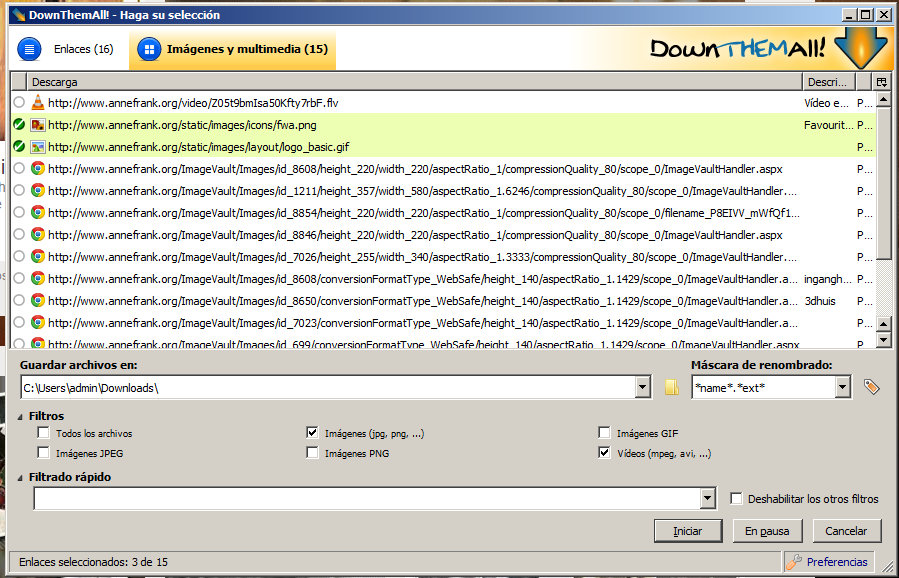Open the Máscara de renombrado dropdown arrow
The width and height of the screenshot is (899, 578).
842,388
